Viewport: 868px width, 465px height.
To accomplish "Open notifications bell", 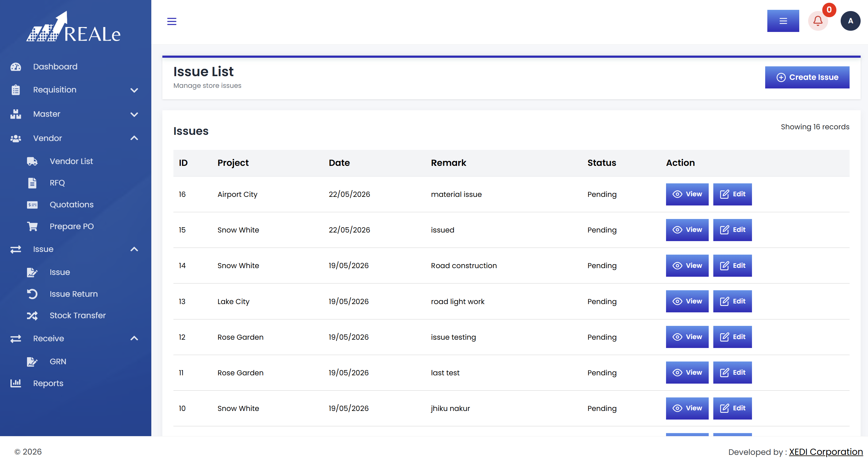I will click(x=818, y=21).
